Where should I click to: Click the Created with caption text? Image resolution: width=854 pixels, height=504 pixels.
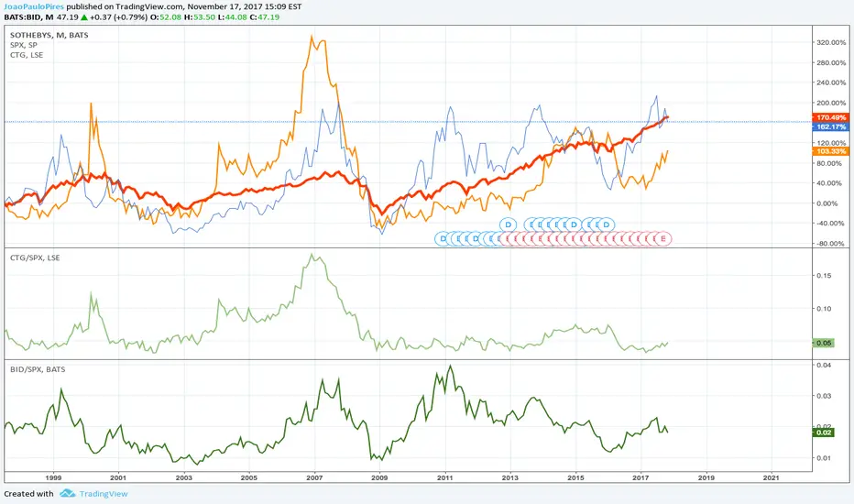(29, 494)
